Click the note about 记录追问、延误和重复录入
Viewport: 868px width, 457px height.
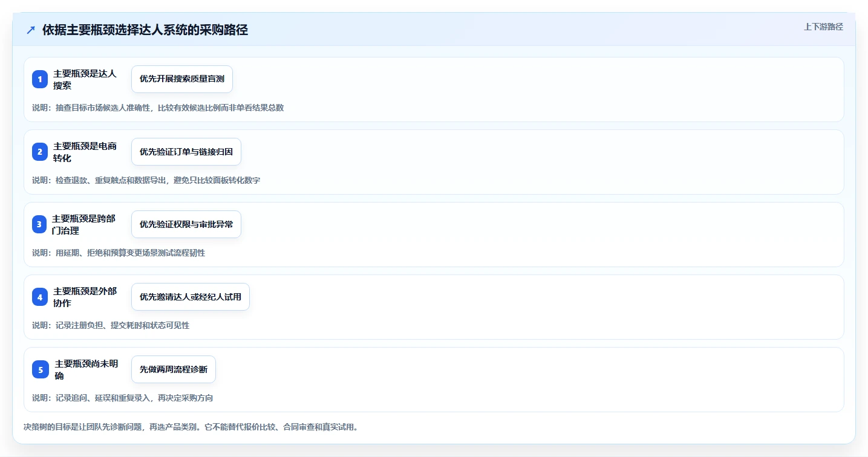click(123, 398)
